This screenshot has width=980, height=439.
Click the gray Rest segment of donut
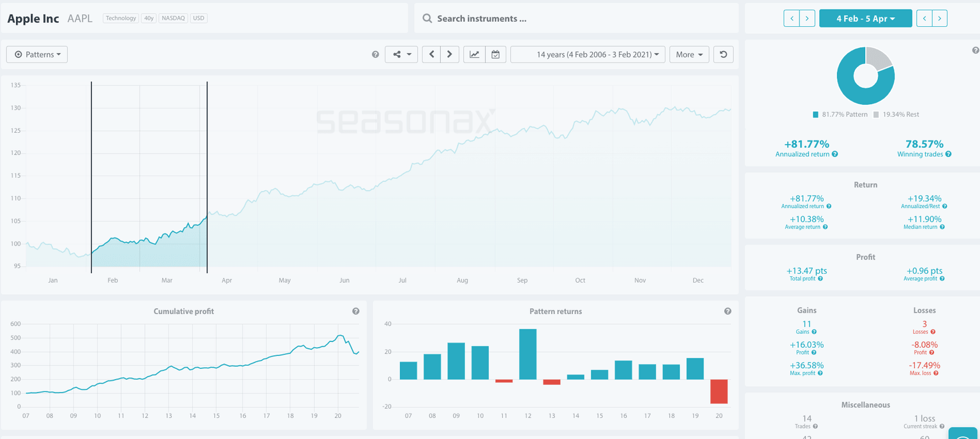(880, 58)
